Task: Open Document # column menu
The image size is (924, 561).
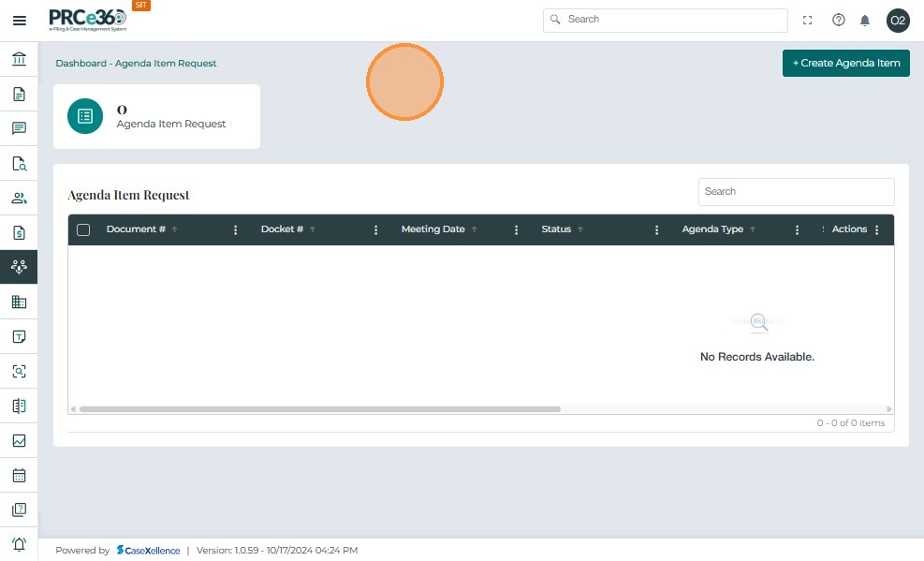Action: click(x=235, y=229)
